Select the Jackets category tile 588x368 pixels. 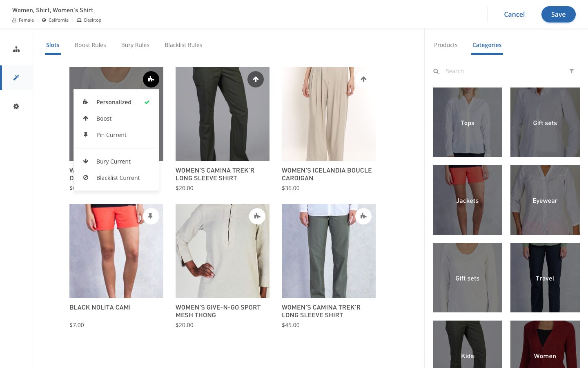tap(468, 200)
